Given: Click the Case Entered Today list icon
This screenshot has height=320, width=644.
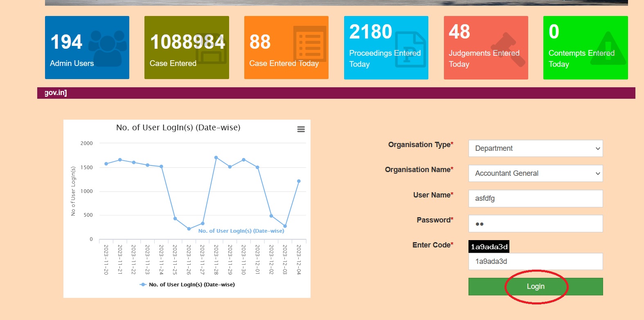Looking at the screenshot, I should (310, 43).
